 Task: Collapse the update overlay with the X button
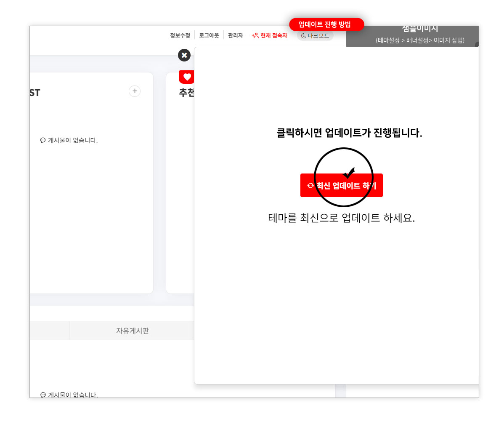click(184, 55)
